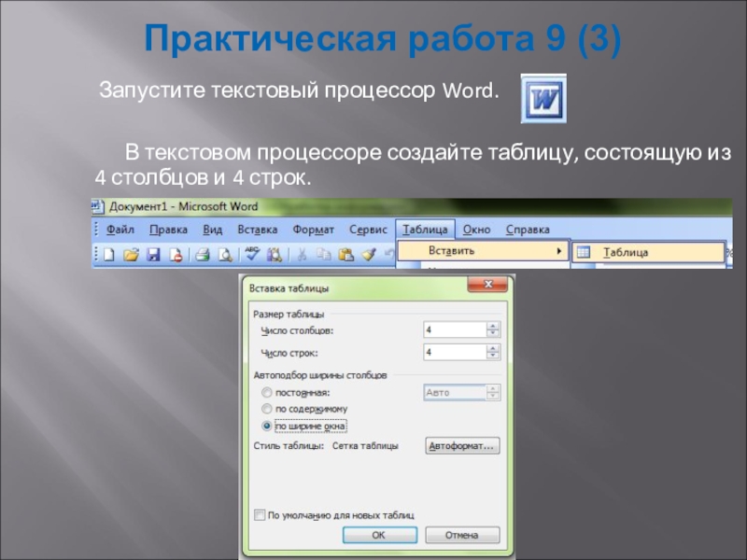Select the постоянная radio button

[x=267, y=393]
